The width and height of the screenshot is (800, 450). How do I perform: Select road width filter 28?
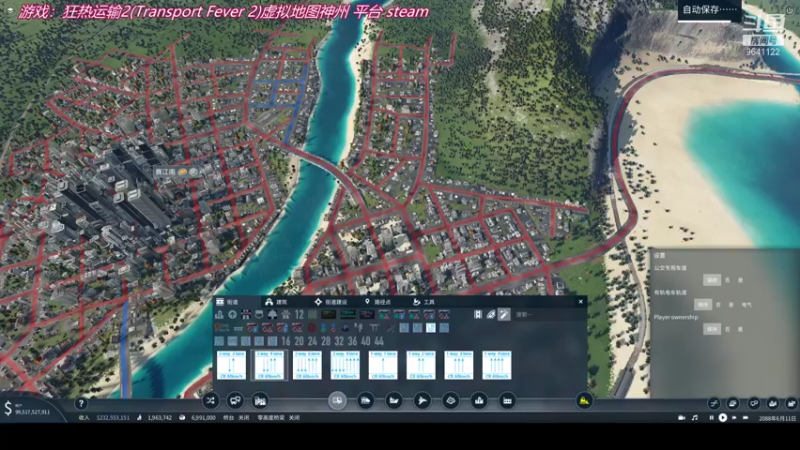pyautogui.click(x=326, y=341)
